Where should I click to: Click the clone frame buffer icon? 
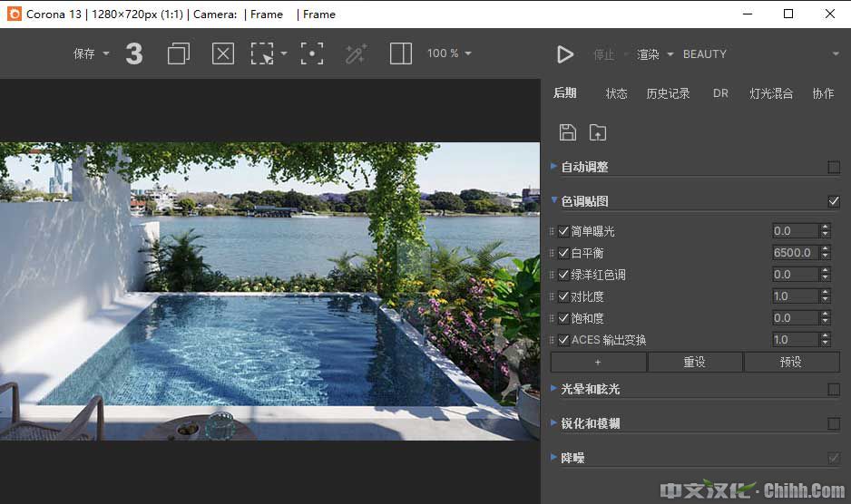tap(179, 54)
